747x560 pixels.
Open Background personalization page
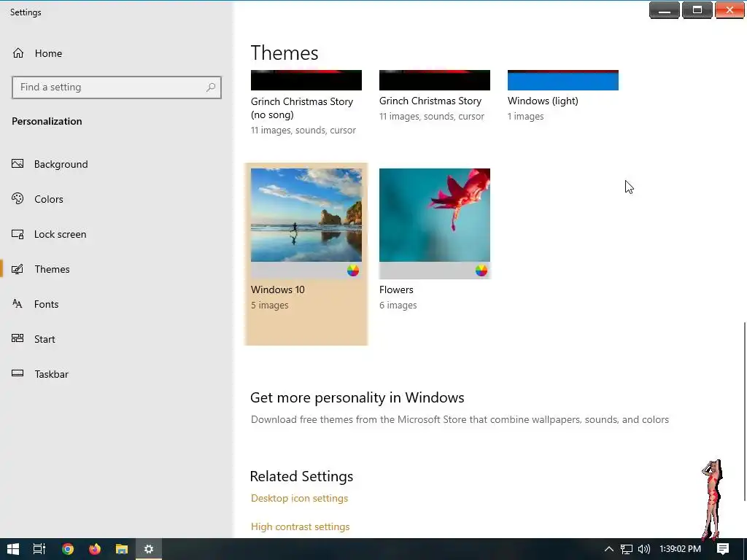coord(61,164)
